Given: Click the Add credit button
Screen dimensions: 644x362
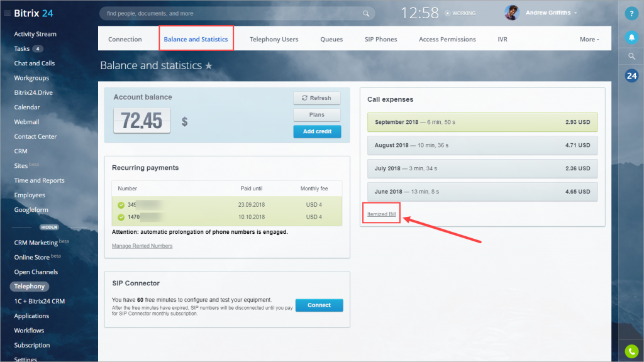Looking at the screenshot, I should coord(317,131).
